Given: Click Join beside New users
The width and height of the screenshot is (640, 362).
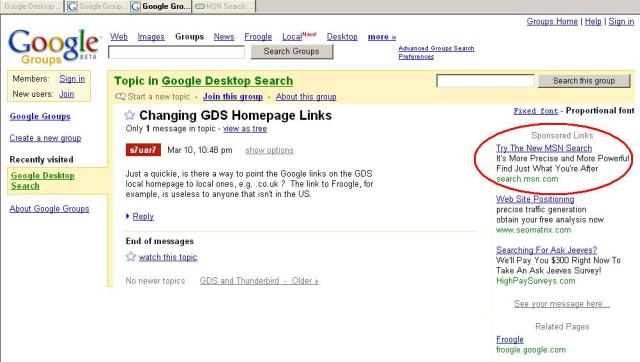Looking at the screenshot, I should (67, 94).
